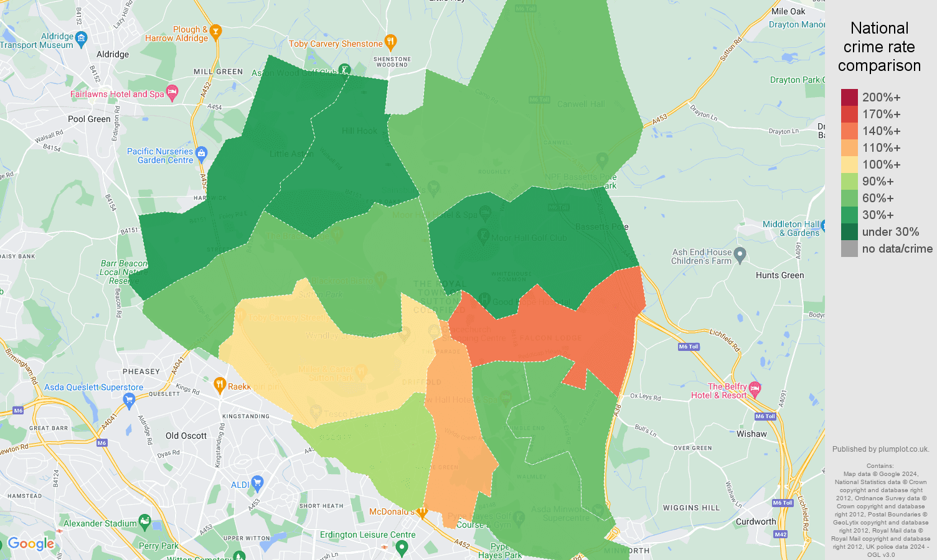Viewport: 937px width, 560px height.
Task: Click the Barr Beacon Local Nature Reserve label
Action: click(123, 272)
